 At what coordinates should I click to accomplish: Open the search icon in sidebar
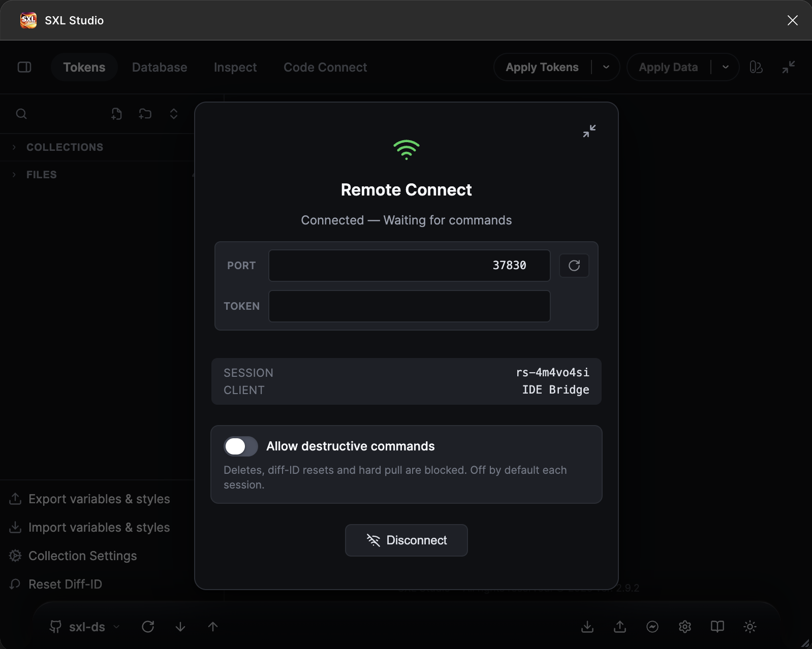point(21,114)
